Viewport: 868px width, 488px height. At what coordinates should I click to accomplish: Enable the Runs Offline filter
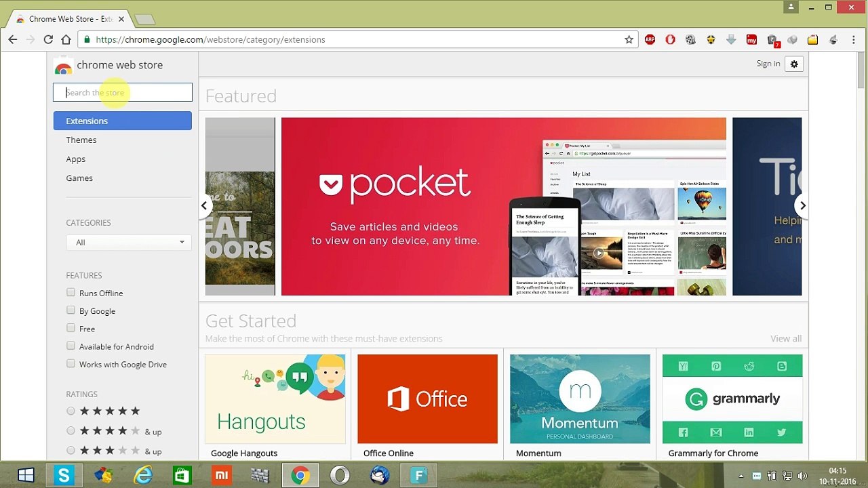coord(71,293)
